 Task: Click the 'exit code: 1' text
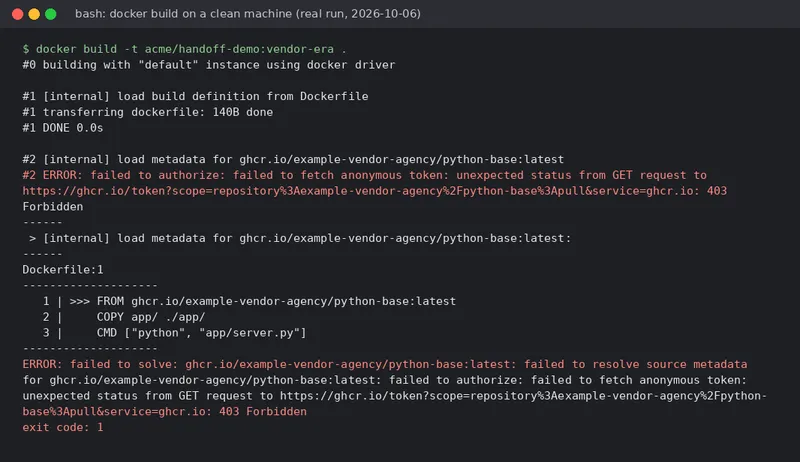[63, 427]
